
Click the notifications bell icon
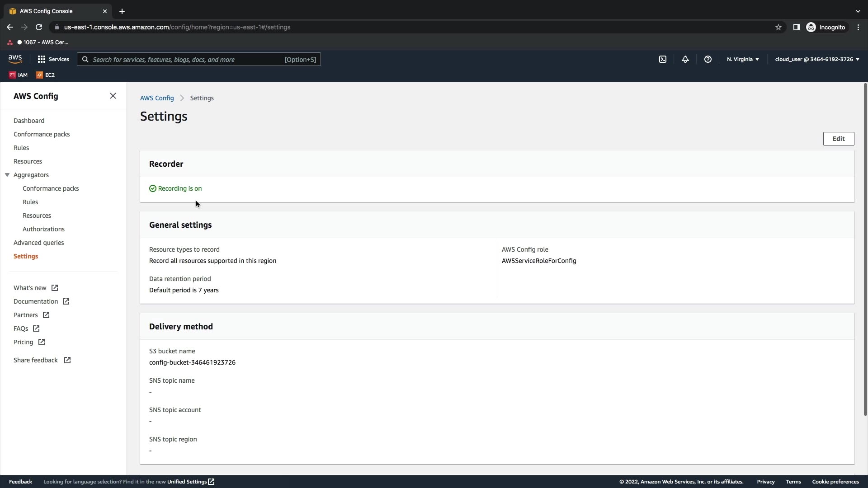(685, 59)
